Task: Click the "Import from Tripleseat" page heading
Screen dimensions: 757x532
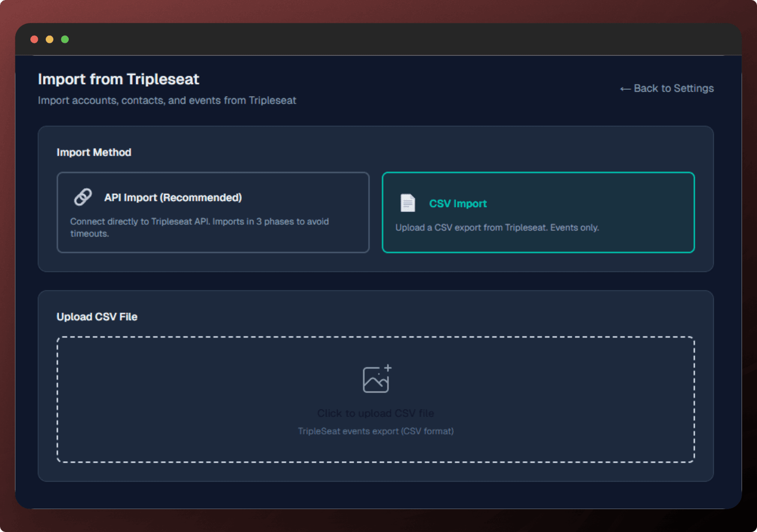Action: tap(119, 79)
